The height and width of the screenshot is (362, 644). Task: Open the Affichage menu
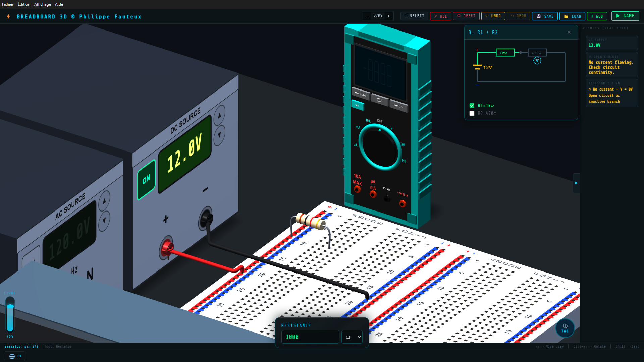click(x=43, y=4)
